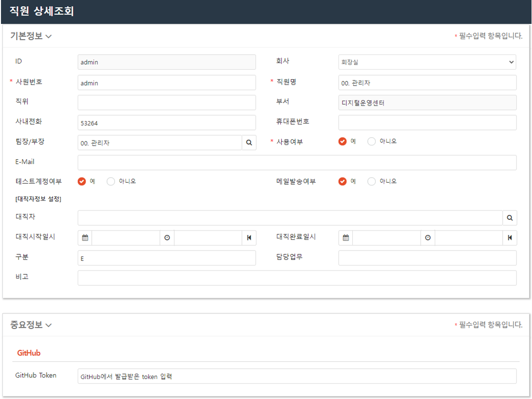
Task: Open clock icon for 대직시작일시 time
Action: point(167,238)
